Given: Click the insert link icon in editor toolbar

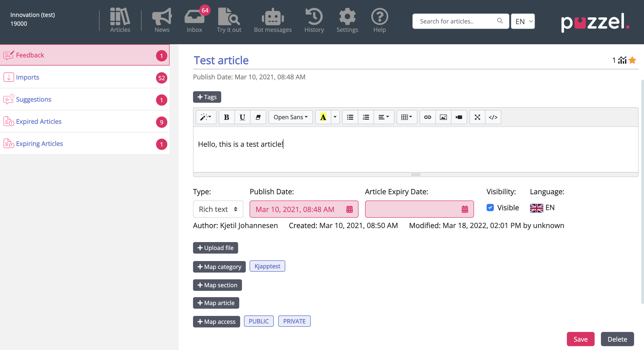Looking at the screenshot, I should pyautogui.click(x=428, y=117).
